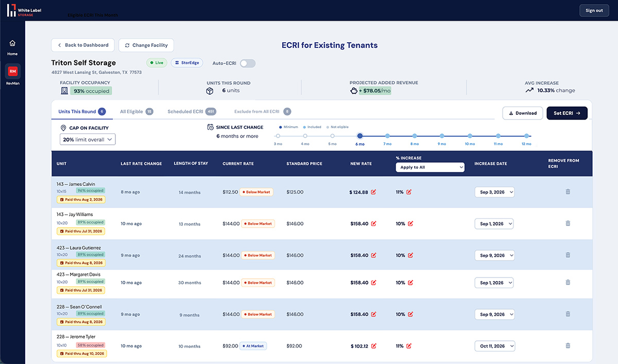Click the units this round box icon
The height and width of the screenshot is (364, 618).
coord(210,91)
